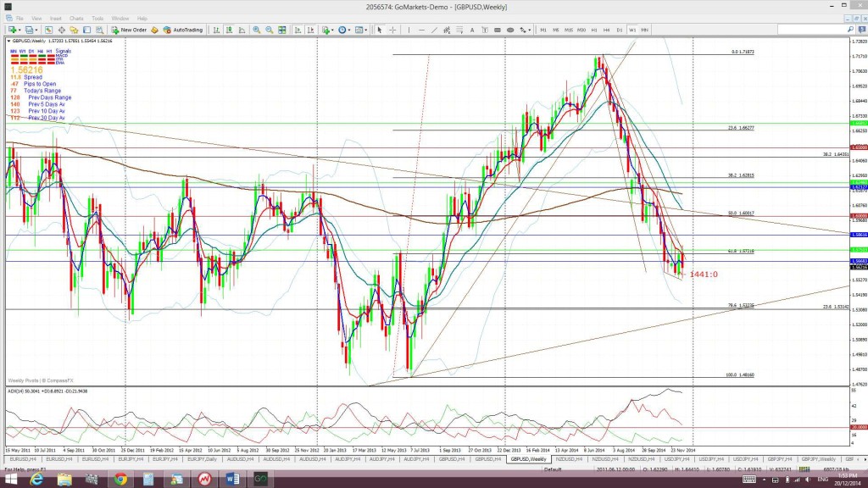The height and width of the screenshot is (488, 868).
Task: Open the Insert menu
Action: 55,19
